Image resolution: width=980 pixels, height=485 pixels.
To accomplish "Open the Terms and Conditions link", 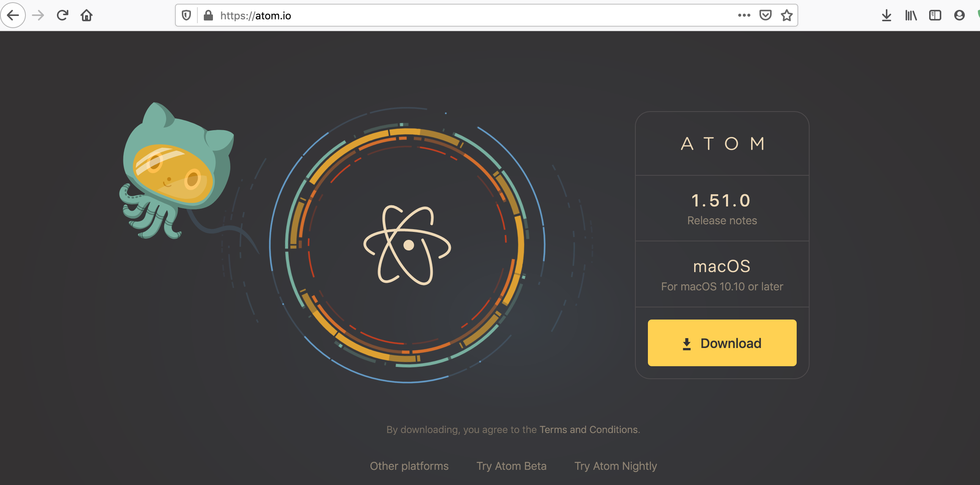I will click(x=588, y=430).
